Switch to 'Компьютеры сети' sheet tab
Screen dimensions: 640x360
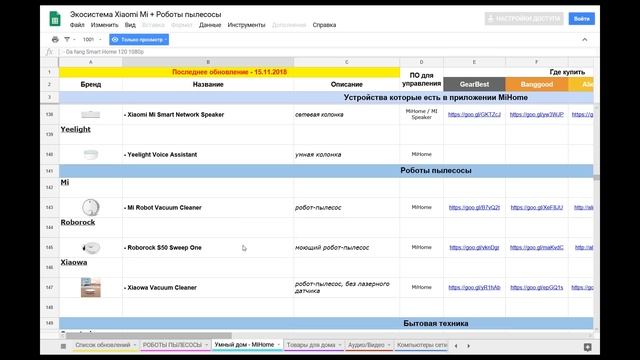(x=422, y=345)
